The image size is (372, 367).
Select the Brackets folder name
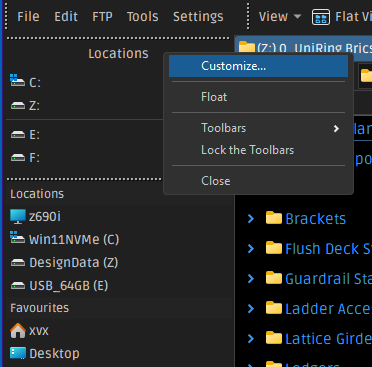[x=316, y=219]
